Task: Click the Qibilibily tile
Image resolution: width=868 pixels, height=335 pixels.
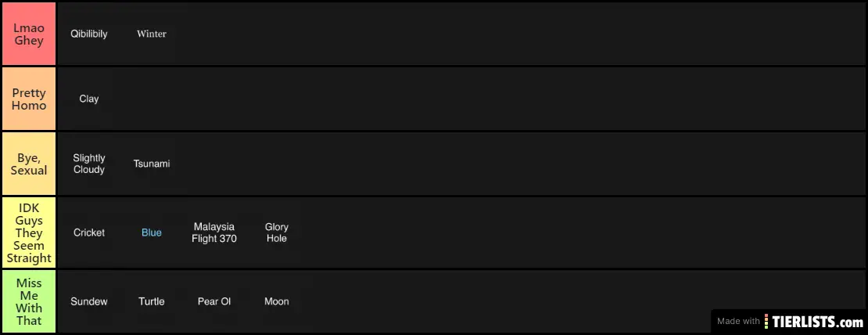Action: click(89, 34)
